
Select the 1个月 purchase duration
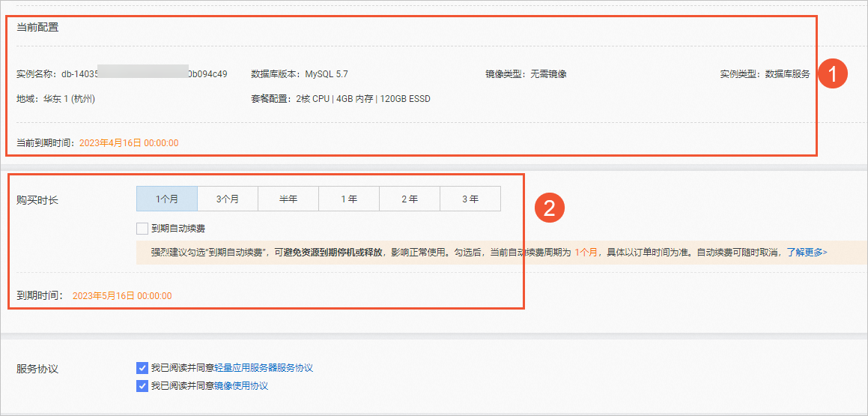click(167, 199)
